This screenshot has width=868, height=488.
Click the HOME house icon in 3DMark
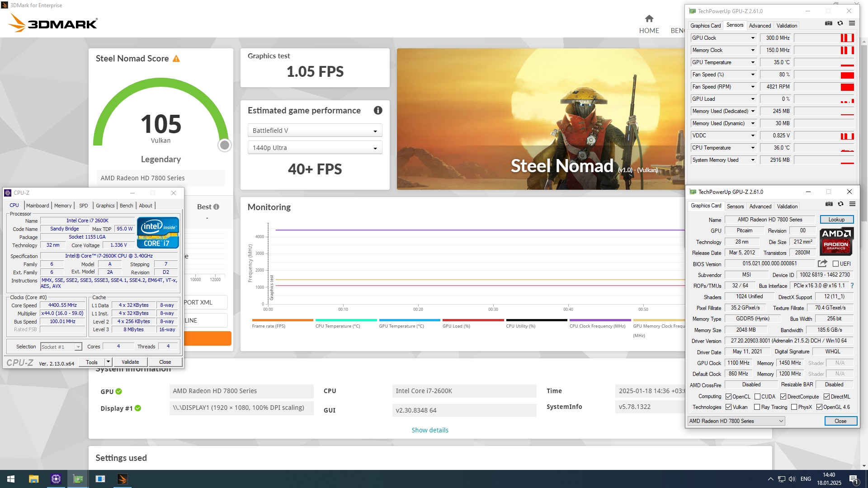coord(649,19)
